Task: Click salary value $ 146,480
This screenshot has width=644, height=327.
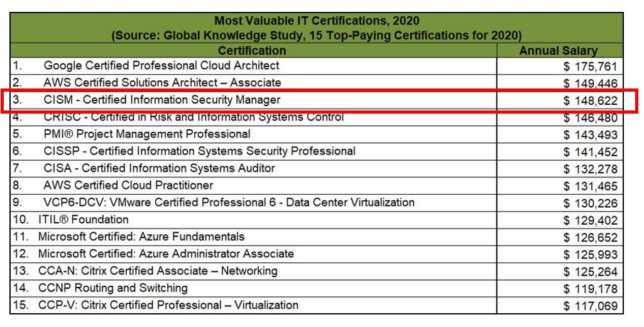Action: tap(590, 118)
